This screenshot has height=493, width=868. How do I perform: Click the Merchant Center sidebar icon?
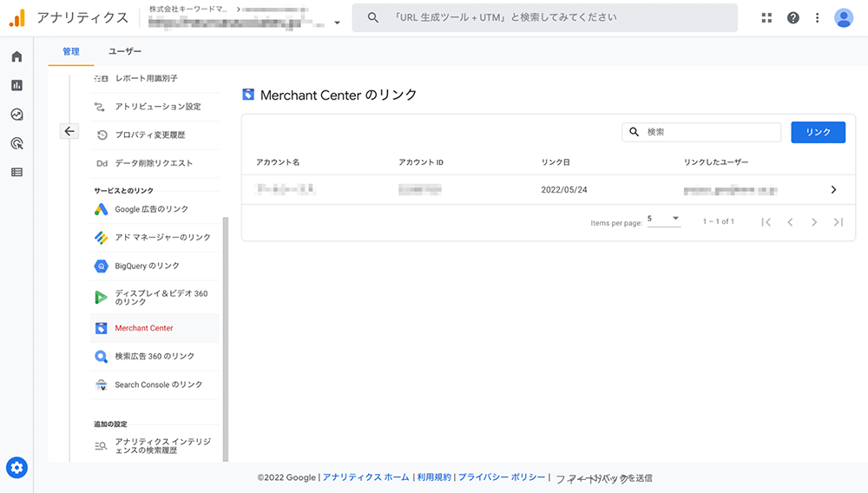click(x=101, y=328)
